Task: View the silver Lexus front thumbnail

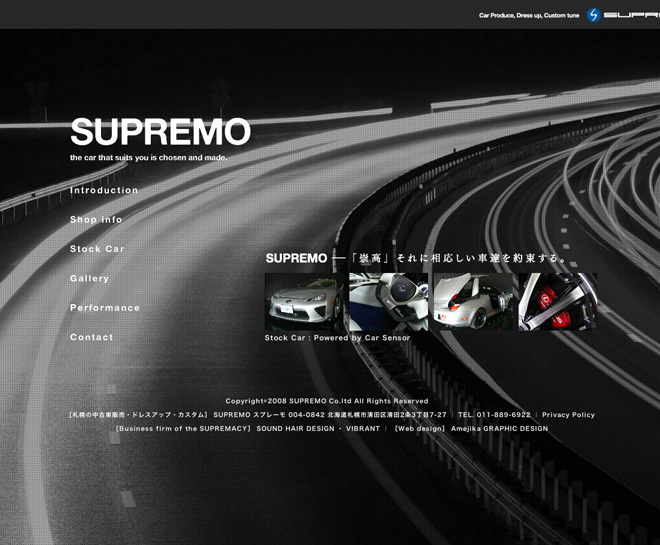Action: click(304, 302)
